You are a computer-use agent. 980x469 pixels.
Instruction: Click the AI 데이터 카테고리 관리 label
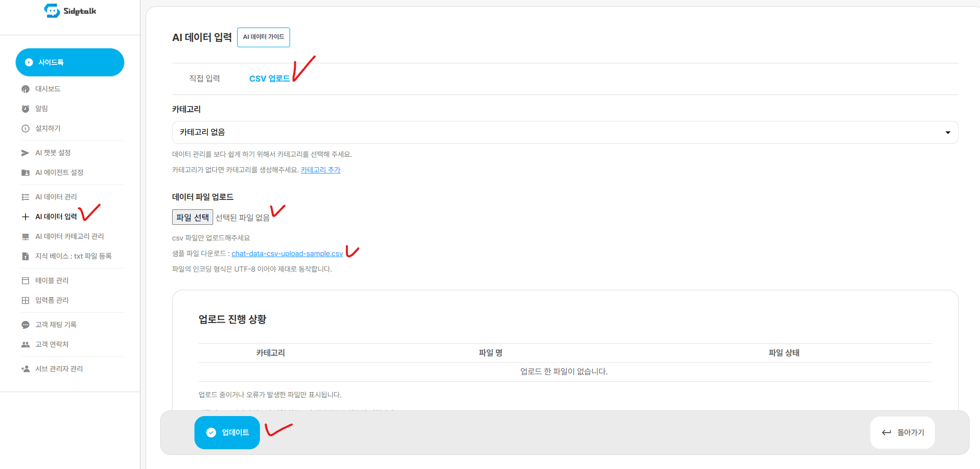(70, 236)
